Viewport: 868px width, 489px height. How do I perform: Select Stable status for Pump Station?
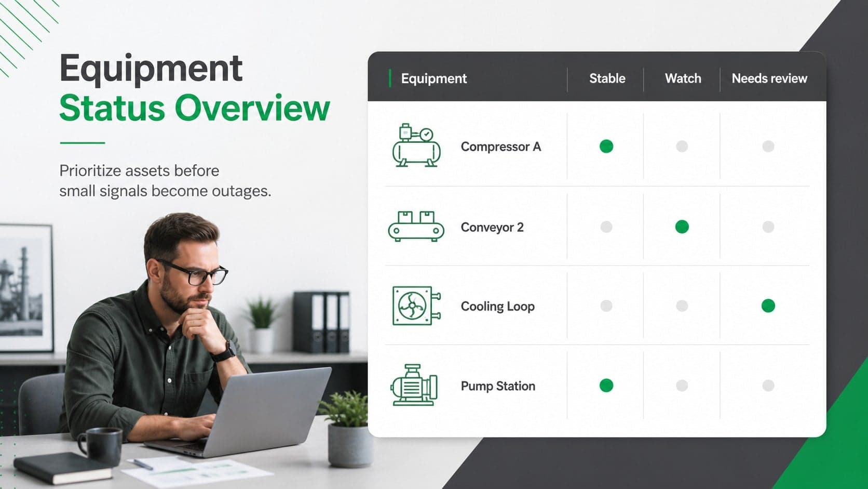pyautogui.click(x=606, y=385)
